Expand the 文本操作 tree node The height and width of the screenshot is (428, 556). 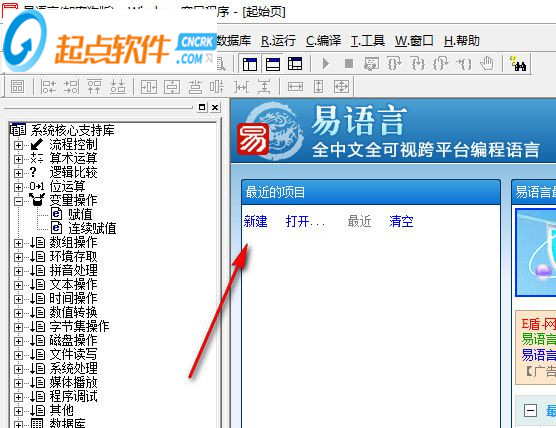click(18, 285)
